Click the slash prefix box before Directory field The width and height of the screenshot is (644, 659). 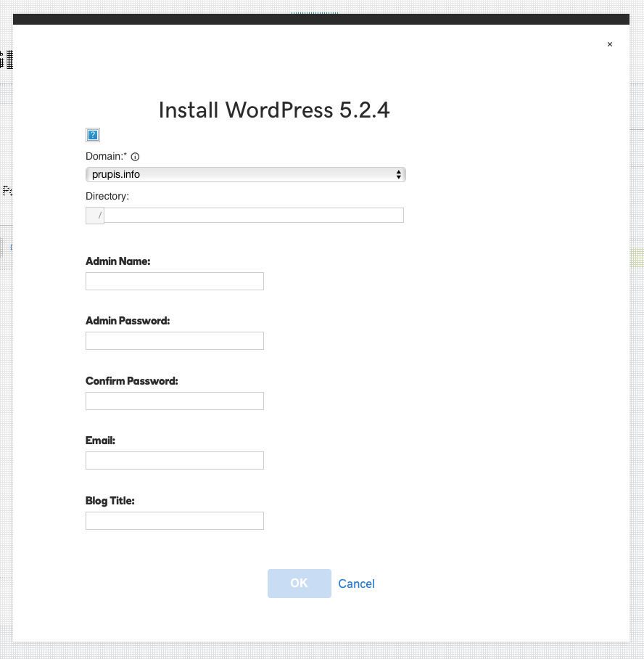click(95, 216)
